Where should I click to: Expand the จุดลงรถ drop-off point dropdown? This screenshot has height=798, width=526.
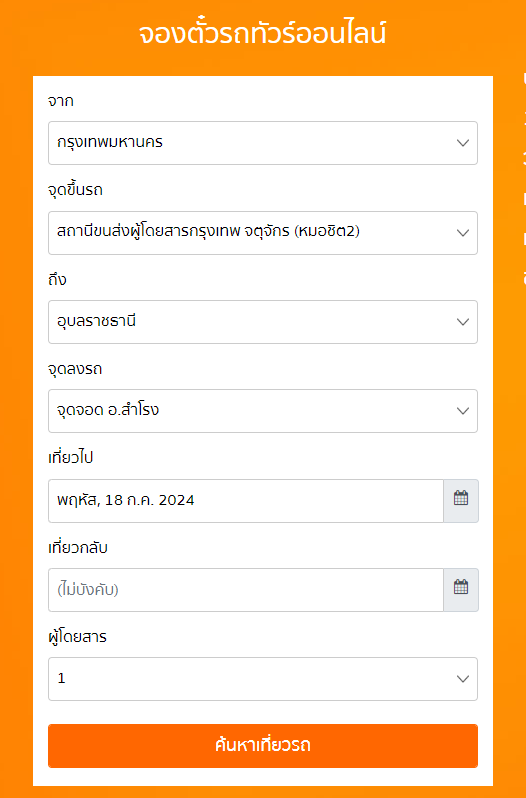(x=263, y=411)
